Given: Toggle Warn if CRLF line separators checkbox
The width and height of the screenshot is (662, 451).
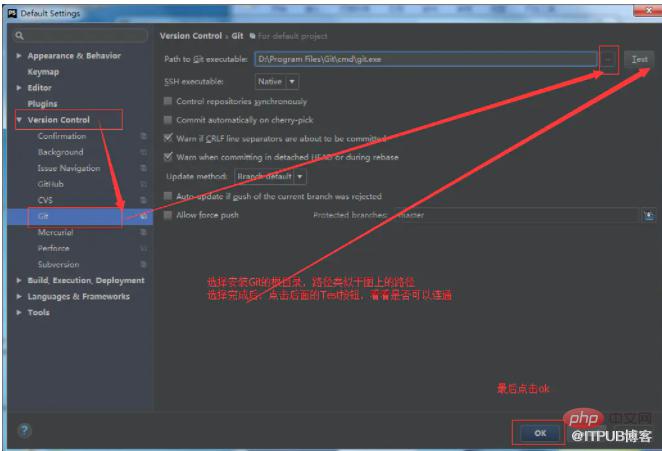Looking at the screenshot, I should click(168, 138).
